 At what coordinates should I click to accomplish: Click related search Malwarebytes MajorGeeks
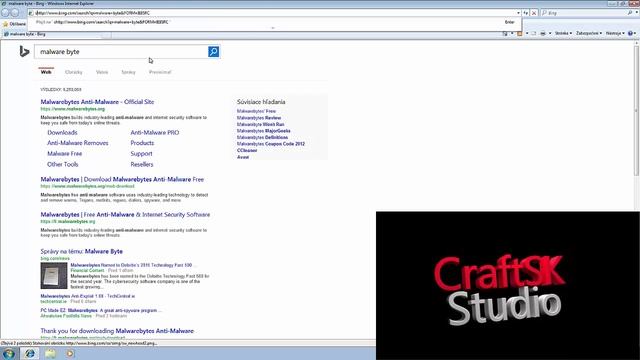pyautogui.click(x=264, y=131)
